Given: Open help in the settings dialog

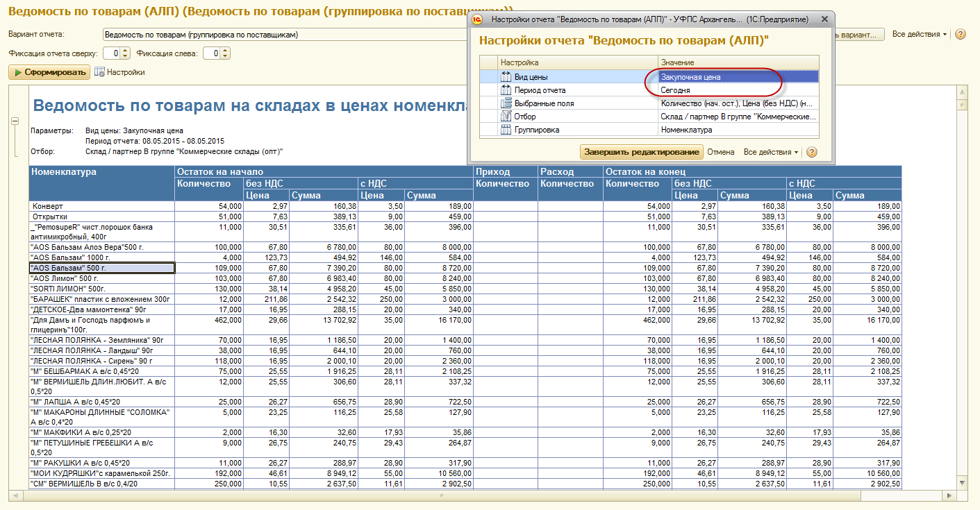Looking at the screenshot, I should [x=811, y=152].
